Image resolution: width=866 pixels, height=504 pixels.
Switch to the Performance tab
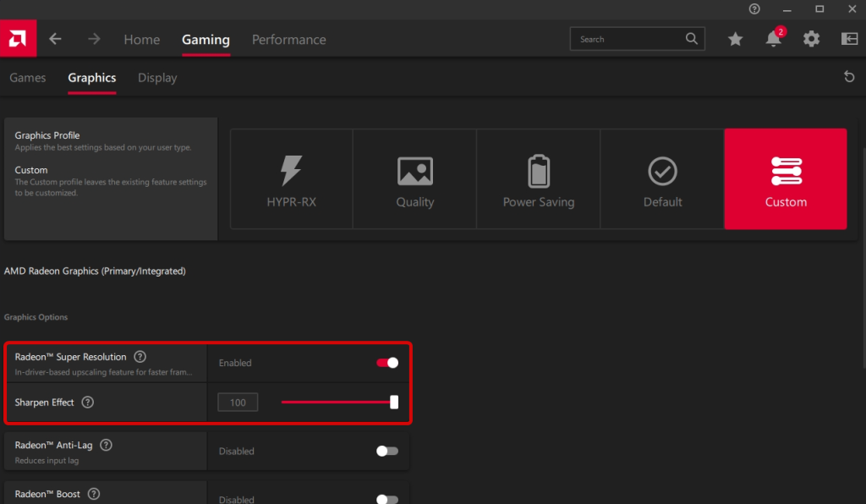click(x=288, y=40)
